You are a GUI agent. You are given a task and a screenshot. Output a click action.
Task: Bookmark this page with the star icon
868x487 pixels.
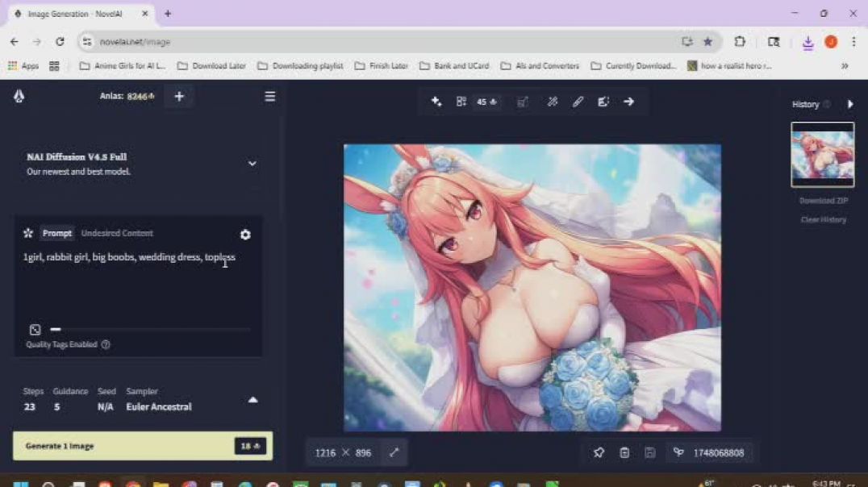coord(707,41)
